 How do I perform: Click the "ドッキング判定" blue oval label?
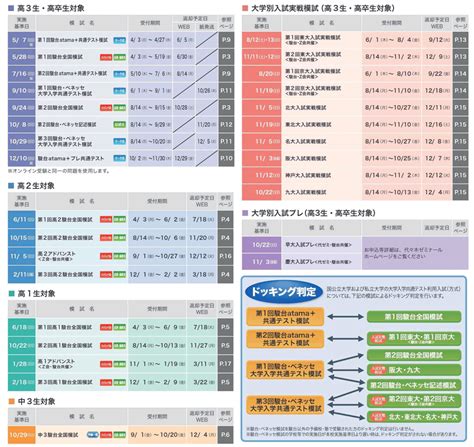(x=284, y=292)
